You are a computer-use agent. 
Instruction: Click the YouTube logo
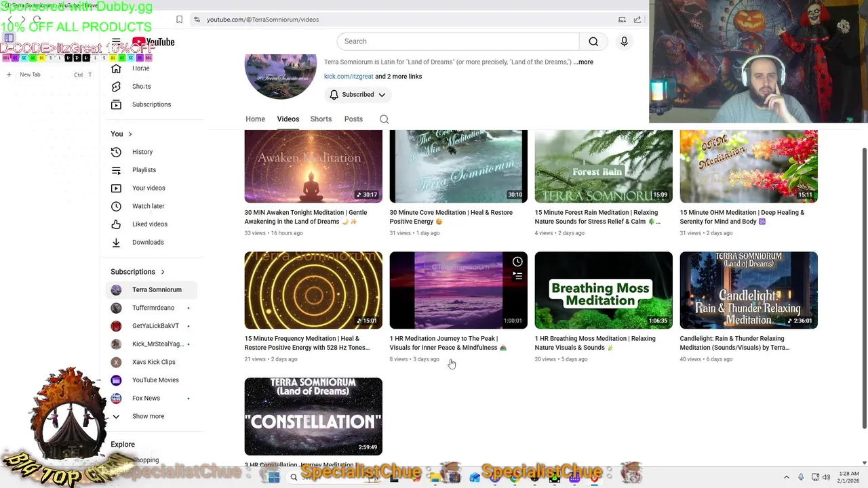pyautogui.click(x=154, y=42)
